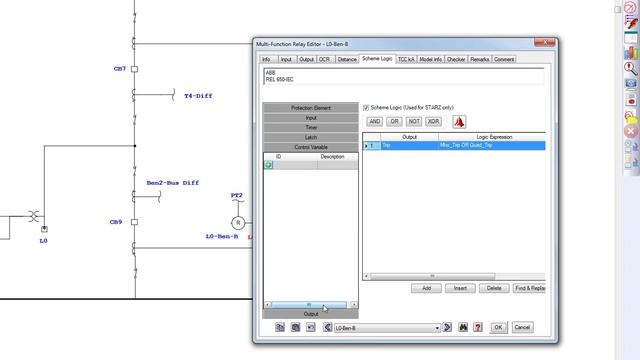The image size is (640, 360).
Task: Click the Add button
Action: tap(426, 288)
